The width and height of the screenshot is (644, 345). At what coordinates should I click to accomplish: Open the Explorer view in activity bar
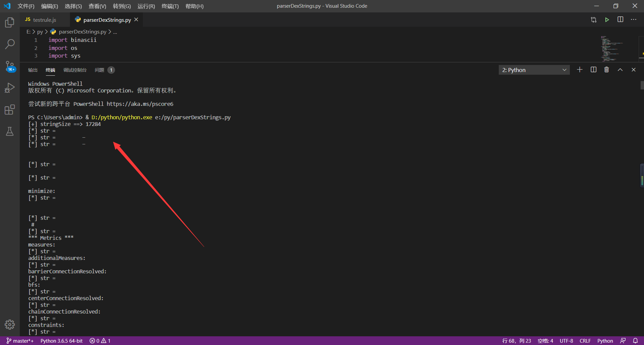coord(10,22)
